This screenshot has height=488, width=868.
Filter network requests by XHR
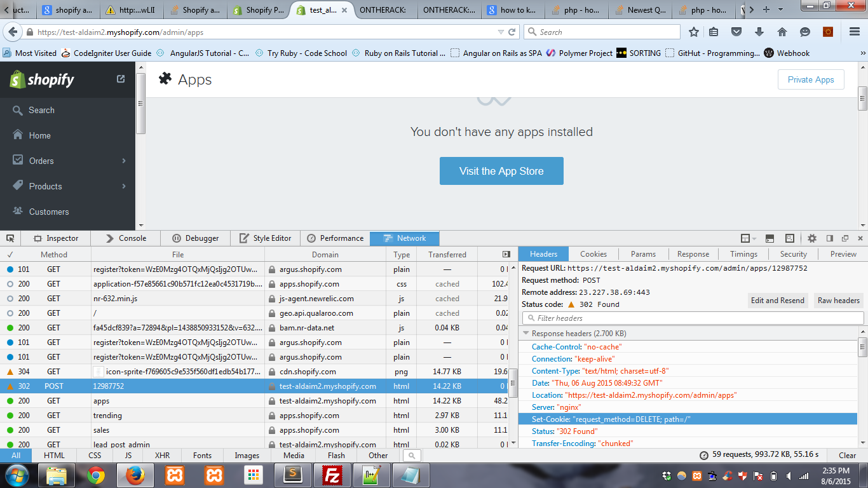pyautogui.click(x=162, y=456)
